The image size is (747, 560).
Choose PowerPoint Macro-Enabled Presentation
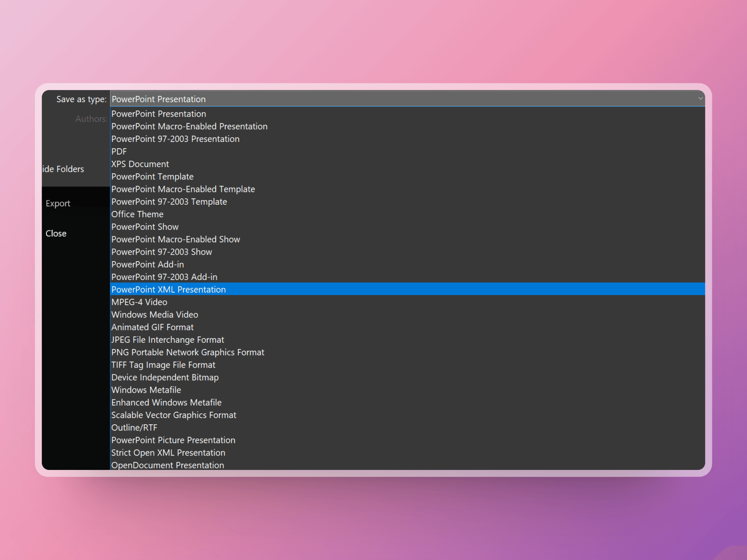pyautogui.click(x=407, y=126)
